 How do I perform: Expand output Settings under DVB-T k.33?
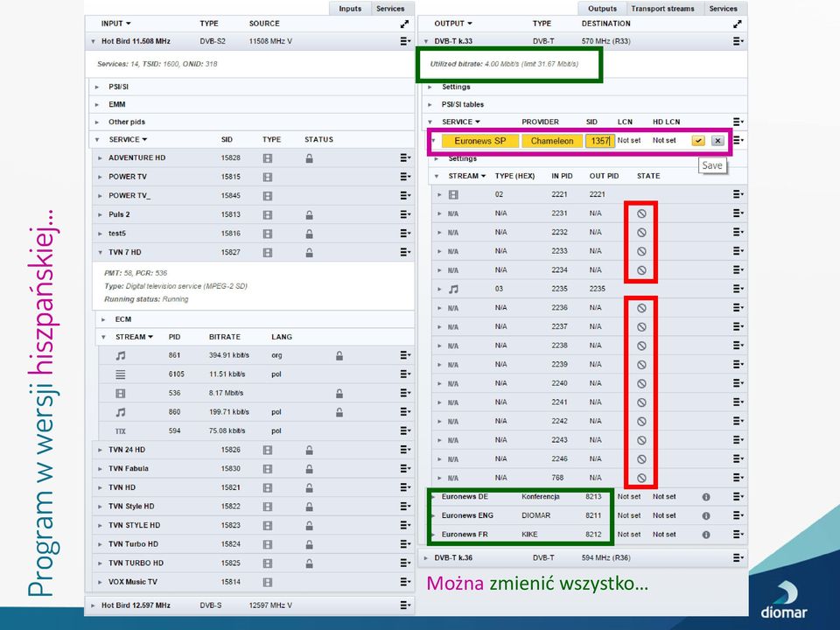pyautogui.click(x=430, y=87)
